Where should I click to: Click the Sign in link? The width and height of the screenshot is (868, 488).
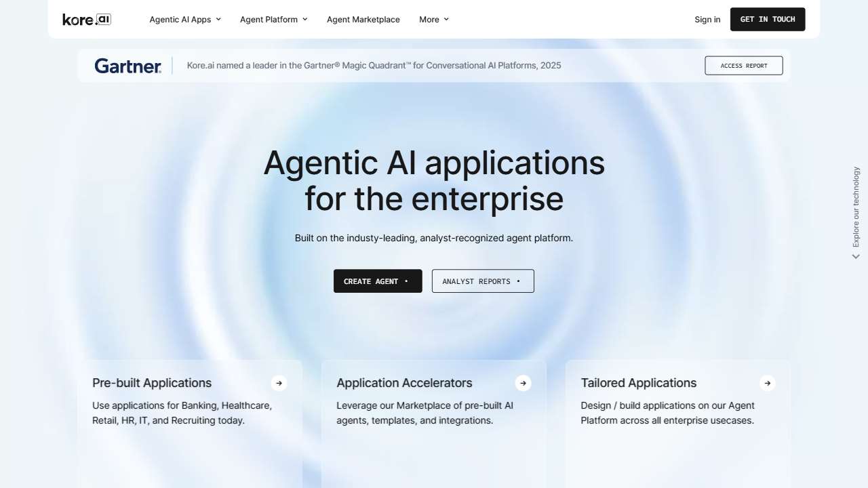coord(707,20)
